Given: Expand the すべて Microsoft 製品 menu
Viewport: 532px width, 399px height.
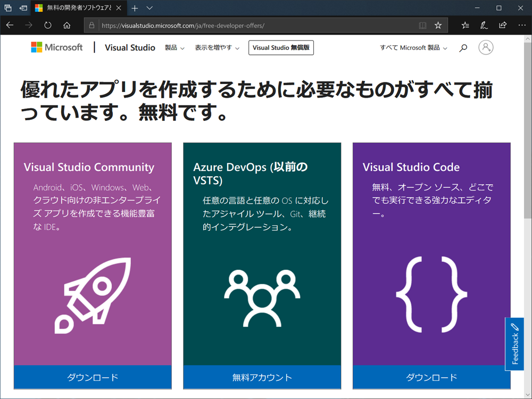Looking at the screenshot, I should 413,48.
